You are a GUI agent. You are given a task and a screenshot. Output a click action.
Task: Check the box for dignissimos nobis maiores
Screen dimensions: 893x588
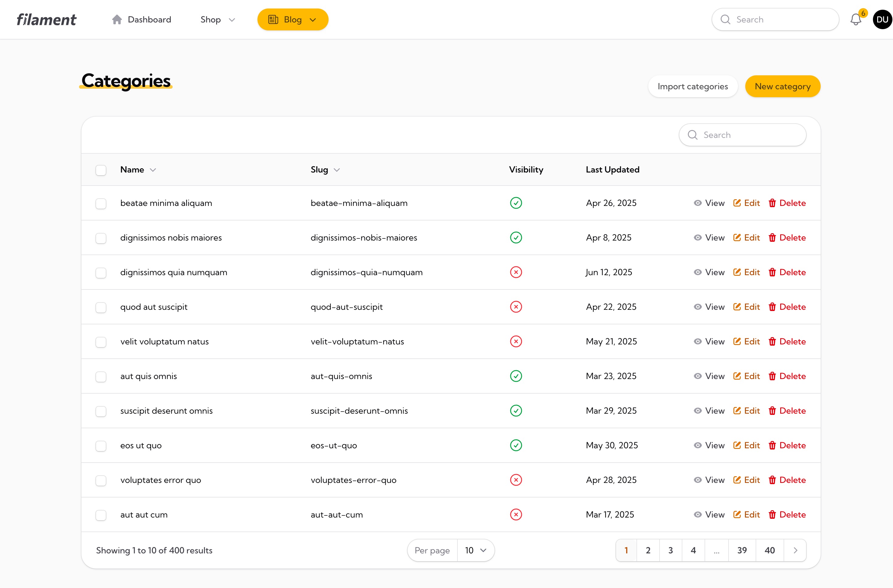pos(101,238)
